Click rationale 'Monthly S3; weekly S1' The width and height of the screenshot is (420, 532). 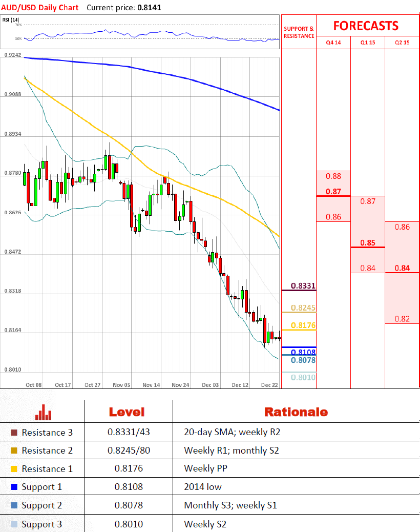click(x=230, y=505)
